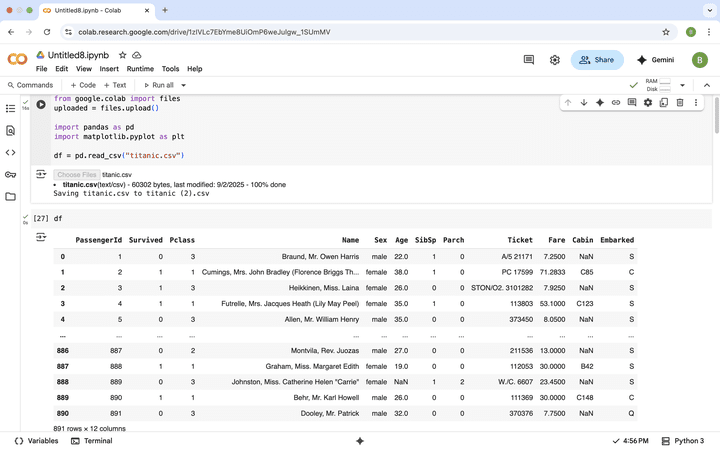This screenshot has width=720, height=450.
Task: Open the Table of contents sidebar
Action: [x=11, y=108]
